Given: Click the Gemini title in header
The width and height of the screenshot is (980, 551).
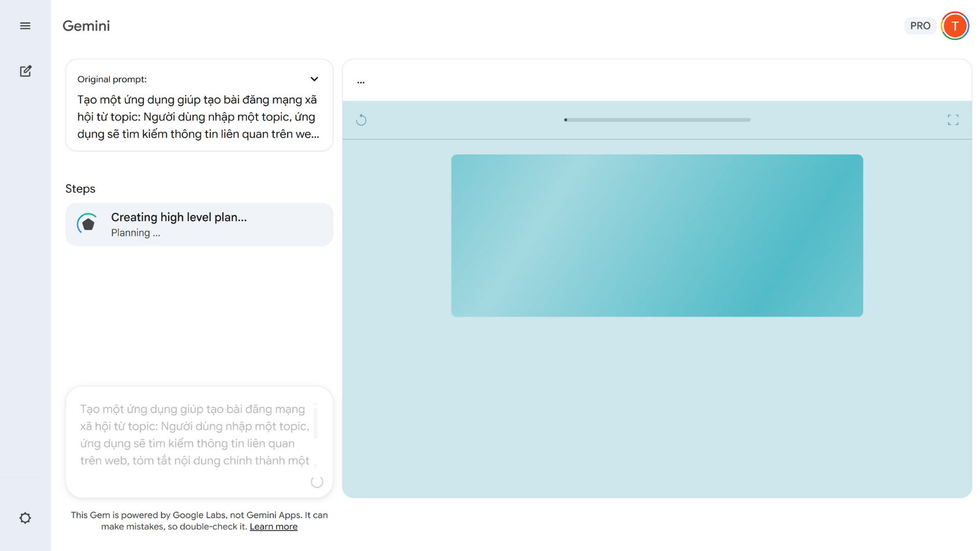Looking at the screenshot, I should pyautogui.click(x=86, y=26).
